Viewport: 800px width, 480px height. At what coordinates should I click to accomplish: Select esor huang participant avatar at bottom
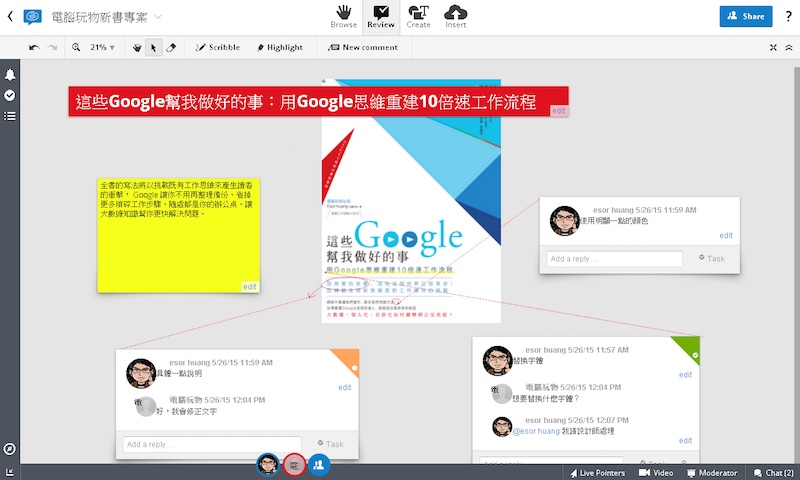click(268, 465)
